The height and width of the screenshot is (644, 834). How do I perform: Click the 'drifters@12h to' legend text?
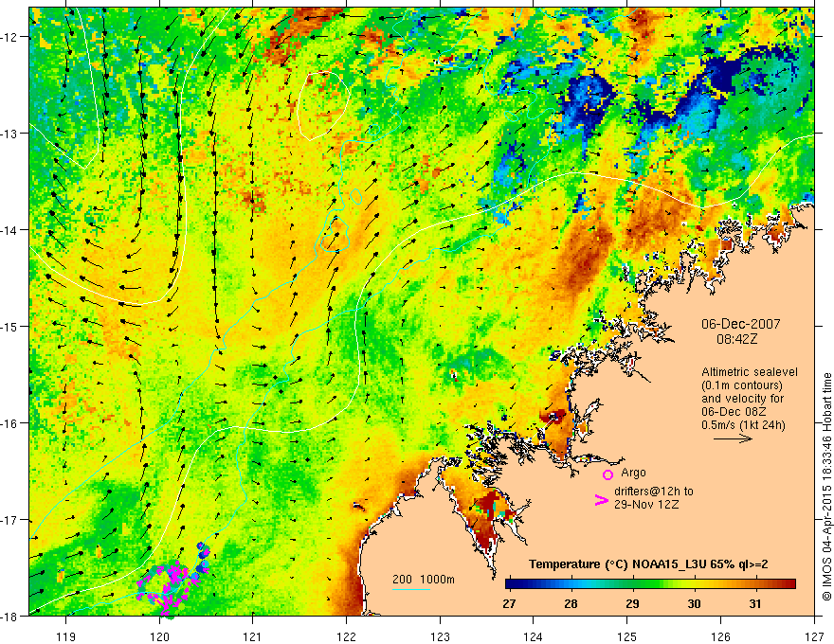pos(654,492)
